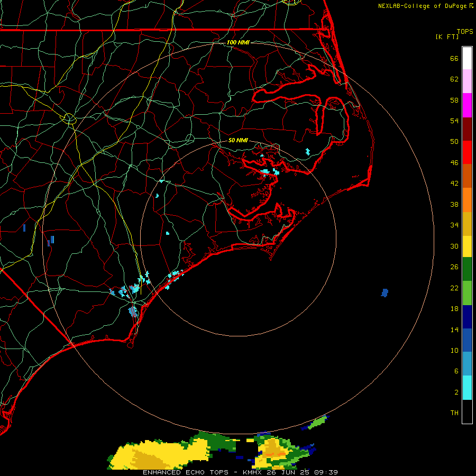Click the 100 NMI range ring label
Screen dimensions: 476x476
pos(238,42)
